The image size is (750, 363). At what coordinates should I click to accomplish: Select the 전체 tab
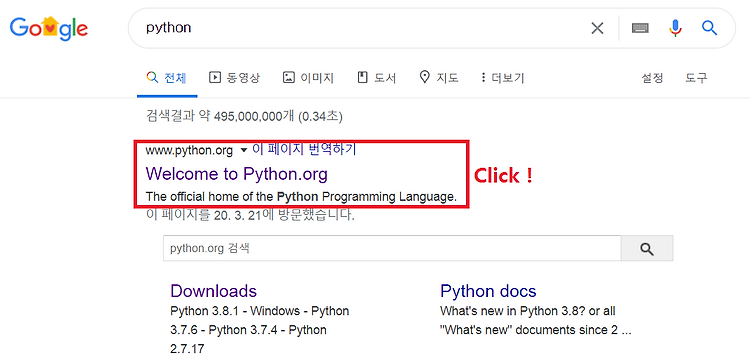pyautogui.click(x=167, y=77)
